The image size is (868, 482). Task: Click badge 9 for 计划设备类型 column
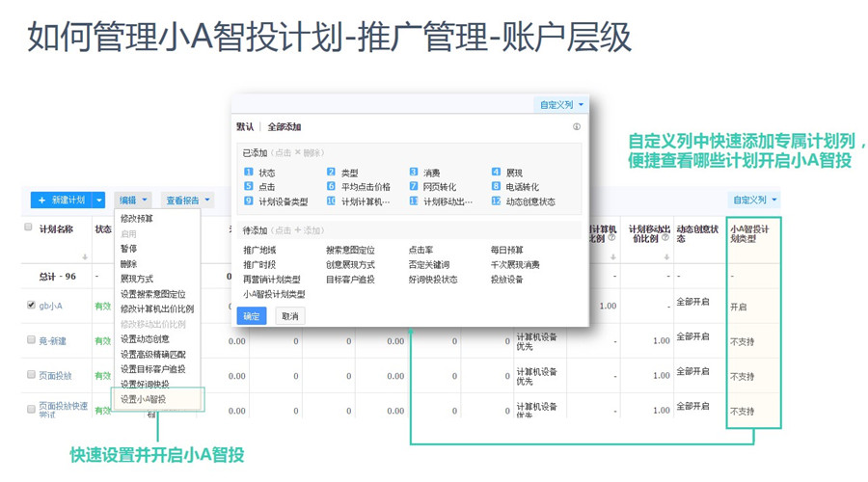[x=249, y=201]
